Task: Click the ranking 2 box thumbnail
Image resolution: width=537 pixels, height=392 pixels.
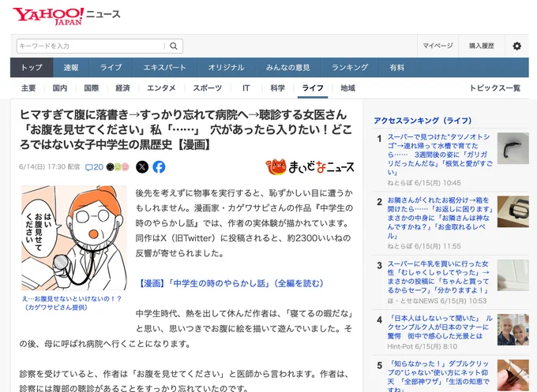Action: [x=513, y=211]
